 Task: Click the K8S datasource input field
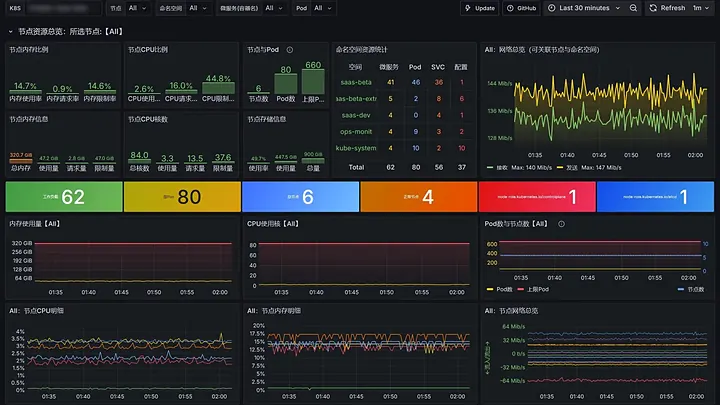[x=62, y=8]
